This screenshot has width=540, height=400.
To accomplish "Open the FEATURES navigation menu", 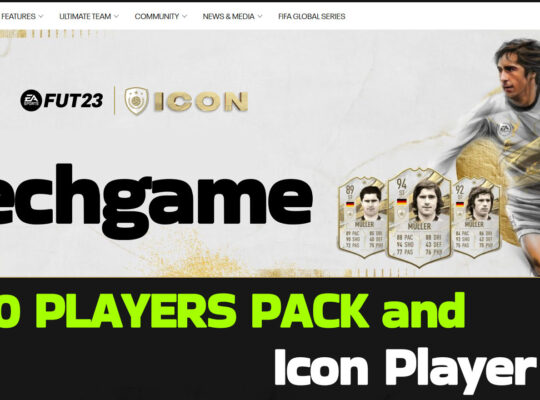I will pos(18,16).
